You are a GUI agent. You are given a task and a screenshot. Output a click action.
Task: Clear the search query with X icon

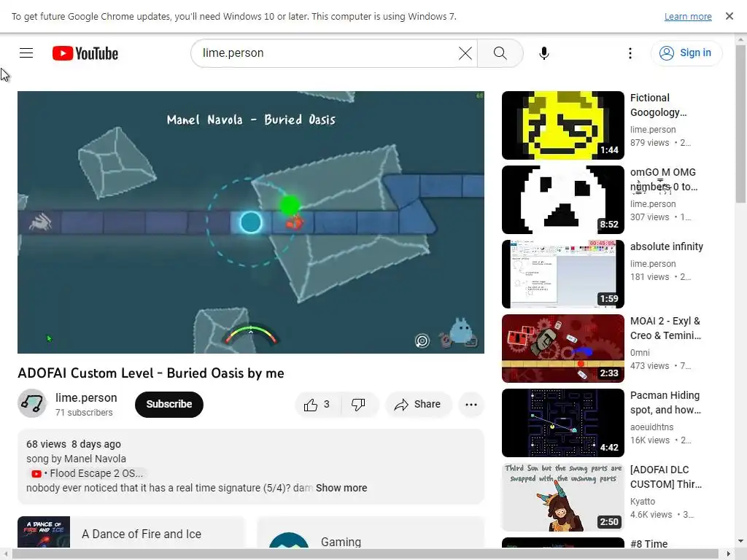point(465,52)
